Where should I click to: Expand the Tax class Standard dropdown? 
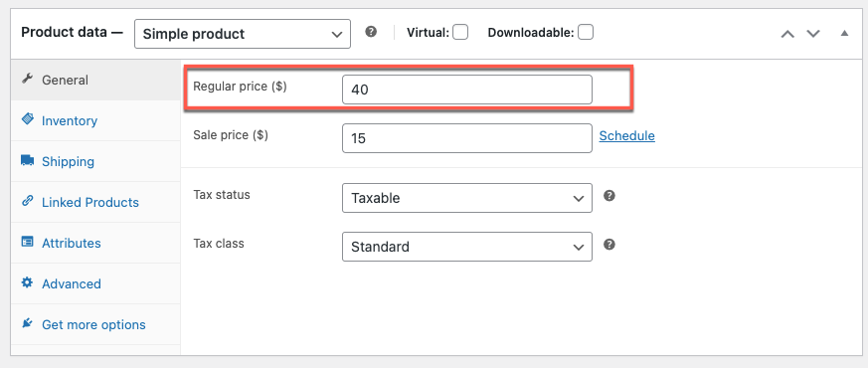click(467, 247)
